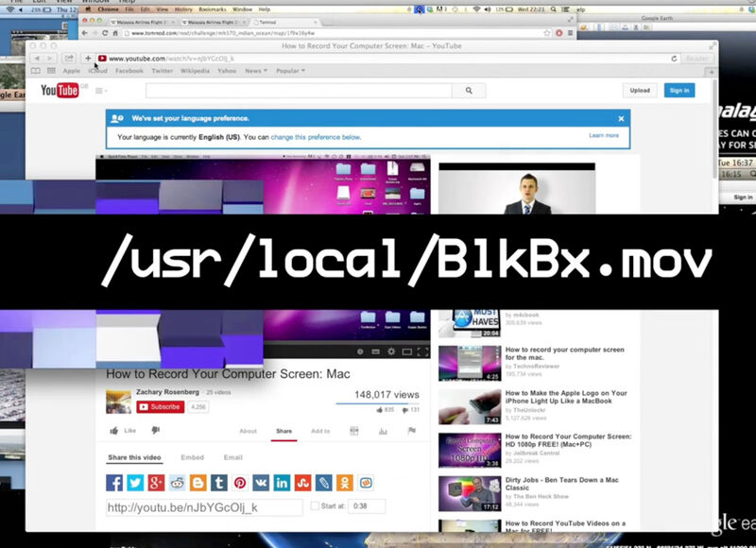Report video with the flag icon
Viewport: 756px width, 548px height.
411,431
